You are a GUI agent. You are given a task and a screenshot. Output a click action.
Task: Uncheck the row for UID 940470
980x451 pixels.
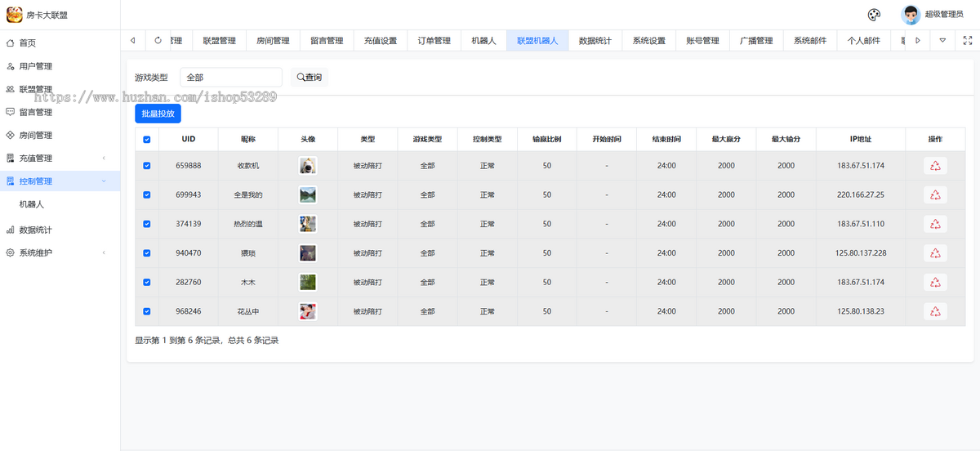pyautogui.click(x=147, y=253)
